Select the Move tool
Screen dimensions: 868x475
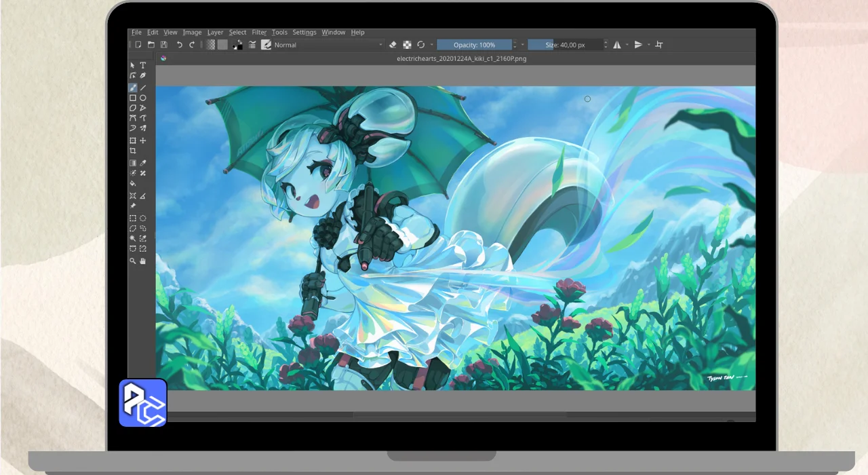(x=143, y=140)
